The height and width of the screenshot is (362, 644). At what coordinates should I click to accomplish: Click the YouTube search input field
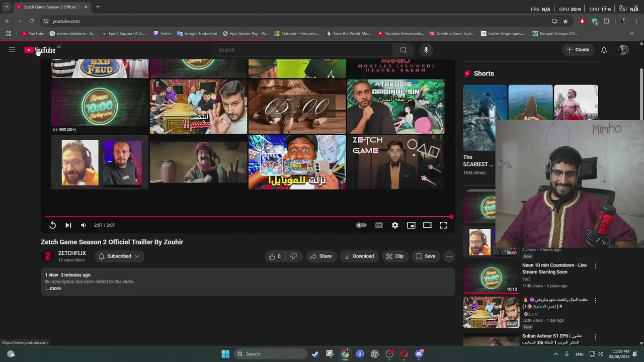[303, 50]
